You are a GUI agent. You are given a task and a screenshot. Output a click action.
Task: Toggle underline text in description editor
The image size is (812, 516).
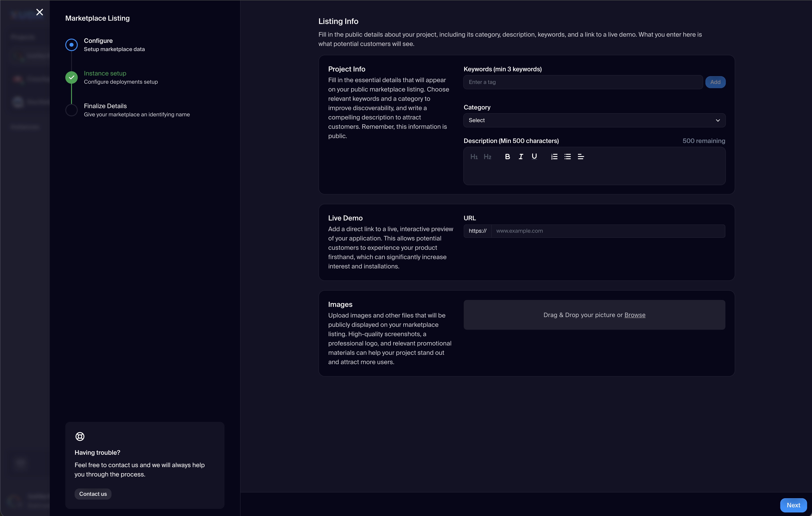click(x=534, y=156)
